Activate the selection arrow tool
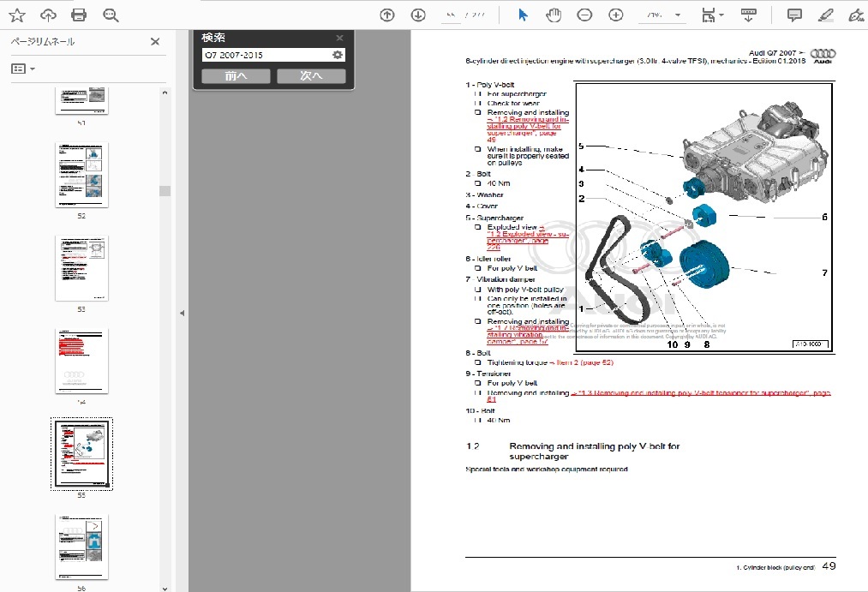This screenshot has width=868, height=592. 523,15
